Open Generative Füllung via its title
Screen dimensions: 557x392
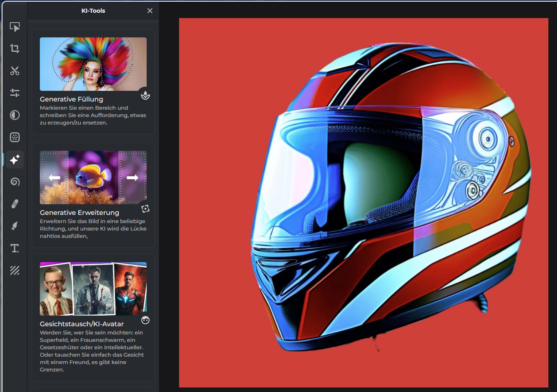[x=71, y=99]
